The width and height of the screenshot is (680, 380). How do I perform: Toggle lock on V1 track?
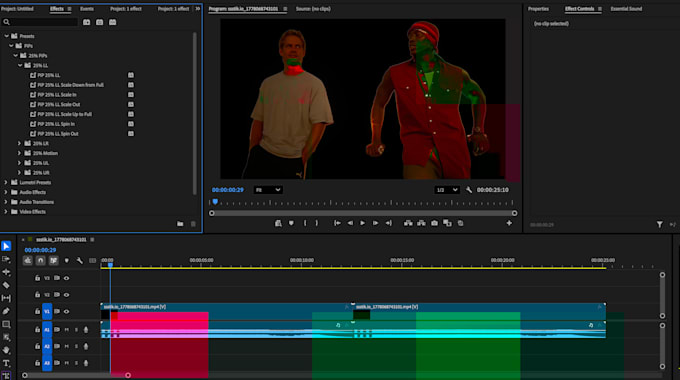[x=37, y=311]
